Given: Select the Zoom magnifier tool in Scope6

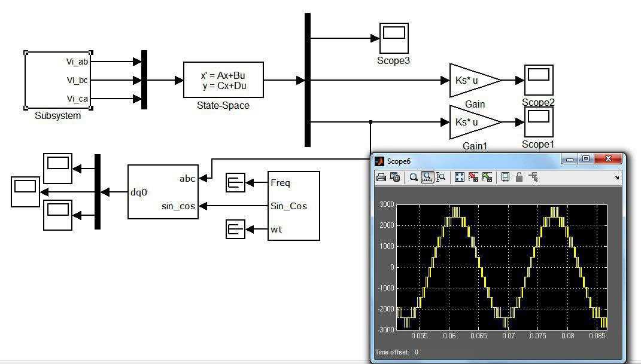Looking at the screenshot, I should (x=414, y=178).
